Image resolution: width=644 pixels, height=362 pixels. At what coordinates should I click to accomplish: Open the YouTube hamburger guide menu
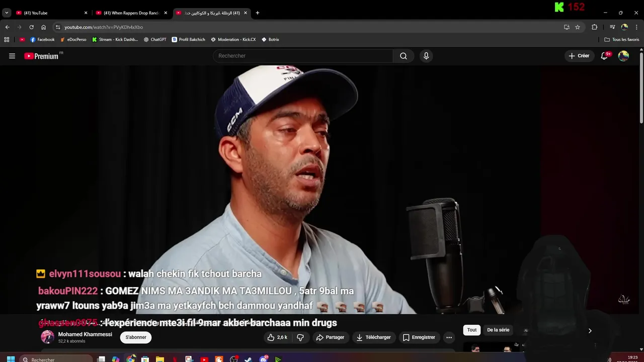(x=12, y=56)
